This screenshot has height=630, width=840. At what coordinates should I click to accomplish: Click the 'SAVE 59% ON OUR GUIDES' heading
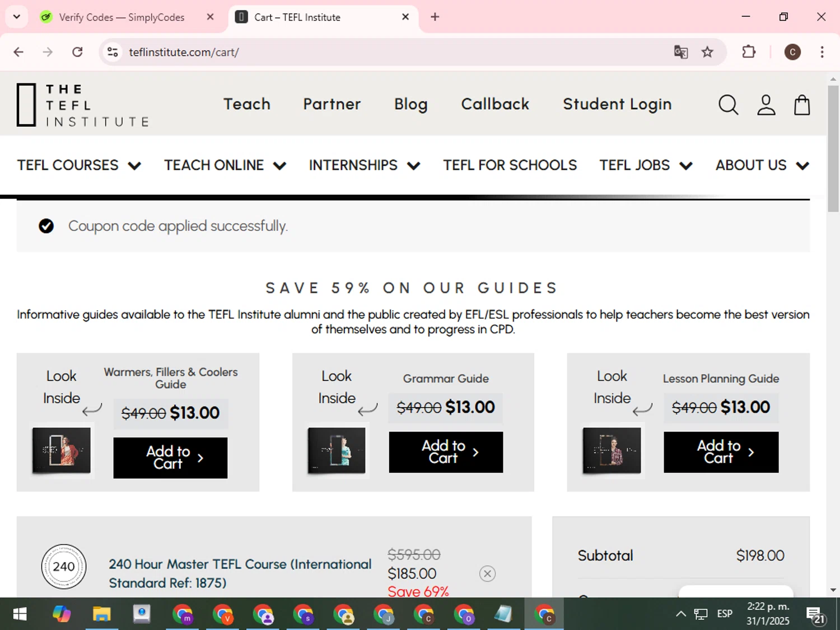click(x=412, y=288)
